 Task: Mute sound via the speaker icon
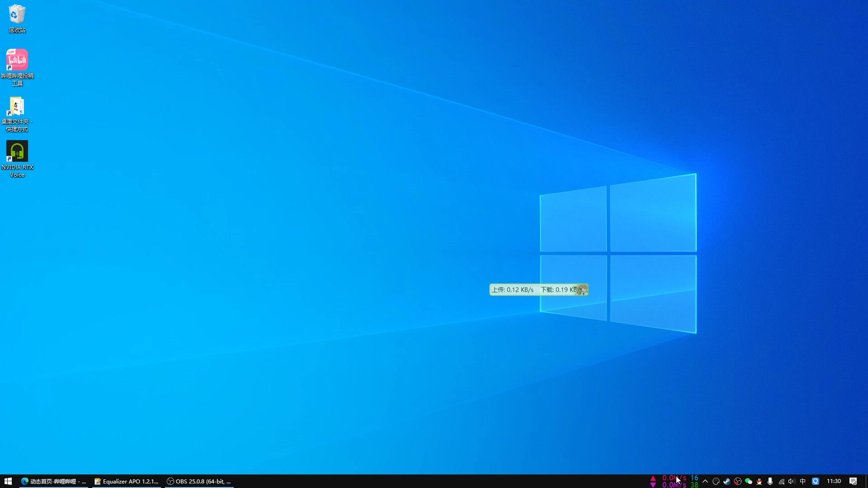(792, 481)
